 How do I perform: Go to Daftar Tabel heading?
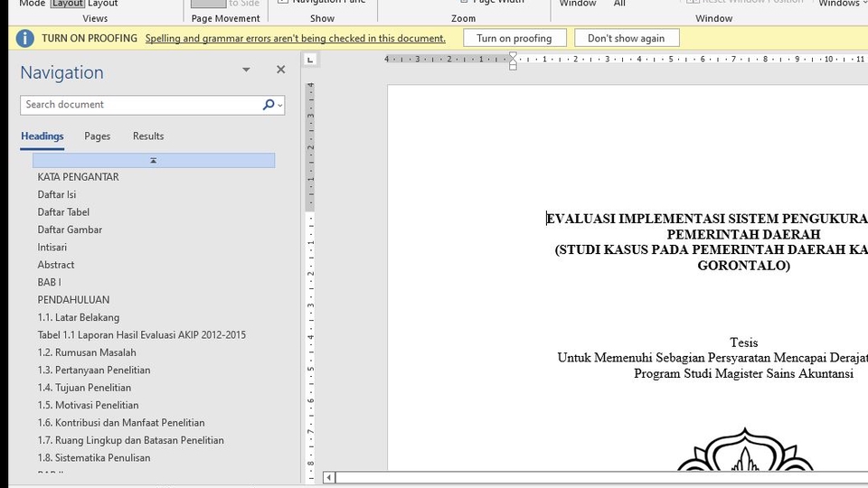(63, 211)
